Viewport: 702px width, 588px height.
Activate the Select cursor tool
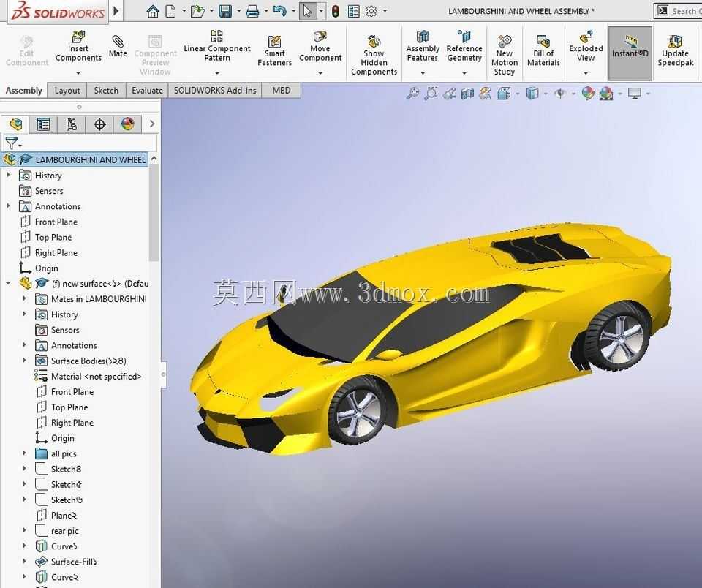(307, 11)
